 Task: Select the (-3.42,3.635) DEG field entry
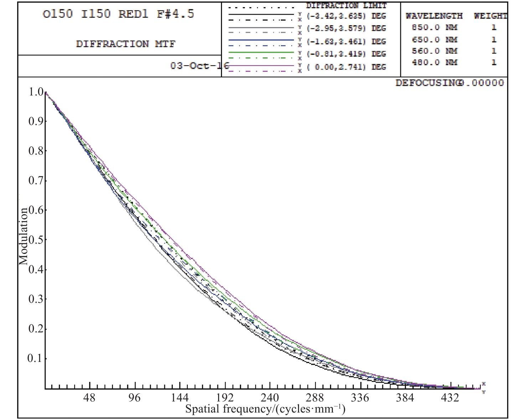pos(346,16)
